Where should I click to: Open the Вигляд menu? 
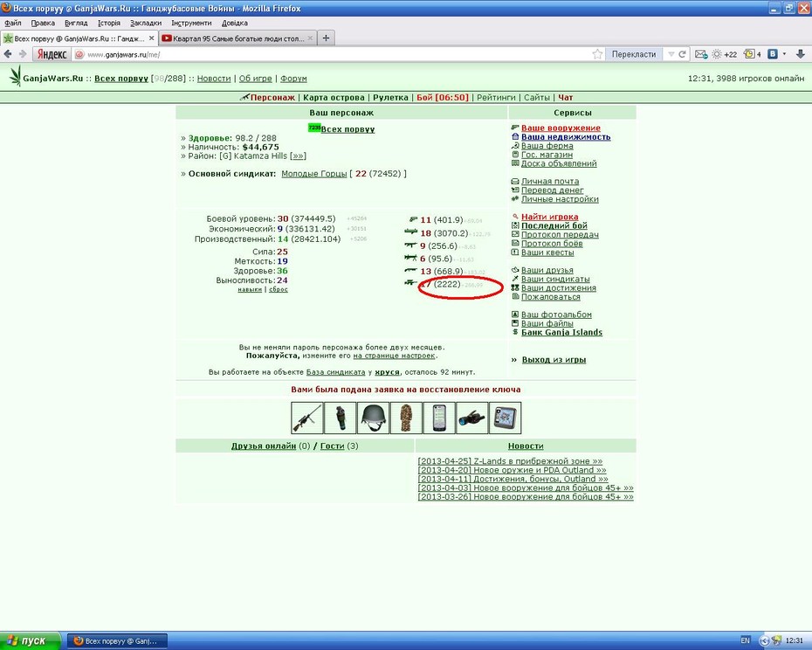coord(76,23)
